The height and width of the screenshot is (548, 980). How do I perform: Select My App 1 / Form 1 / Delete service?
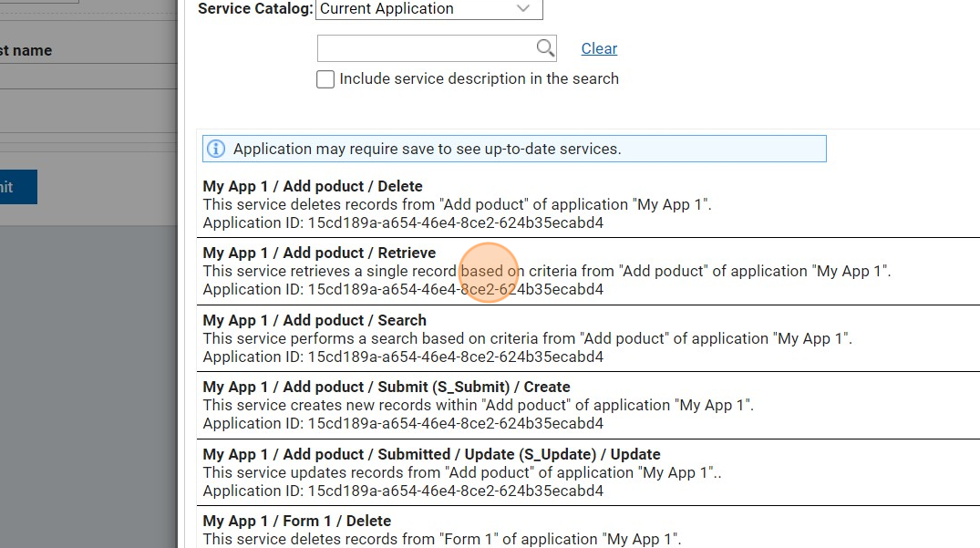297,521
